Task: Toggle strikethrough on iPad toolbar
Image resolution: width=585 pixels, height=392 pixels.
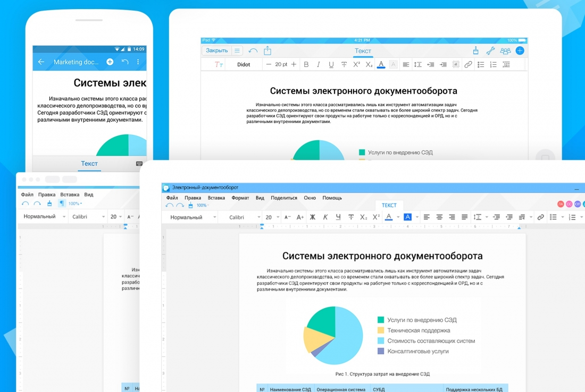Action: 344,64
